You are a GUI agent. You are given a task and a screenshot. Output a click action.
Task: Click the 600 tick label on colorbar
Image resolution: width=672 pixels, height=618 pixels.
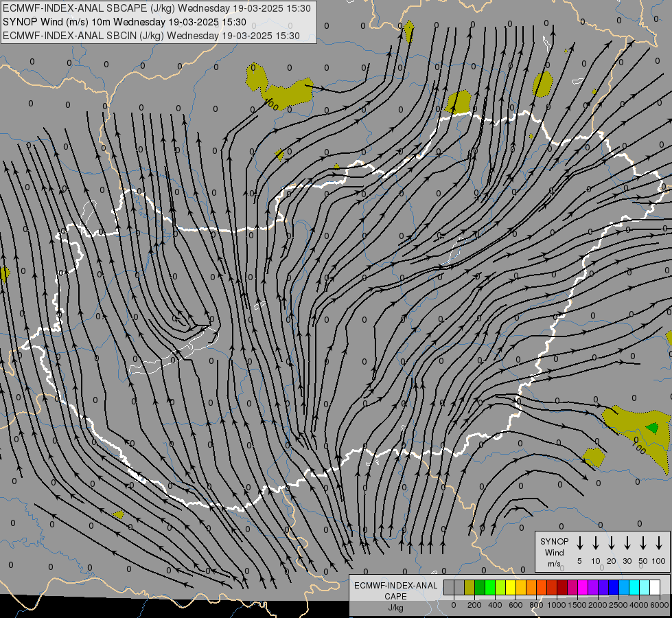click(515, 605)
